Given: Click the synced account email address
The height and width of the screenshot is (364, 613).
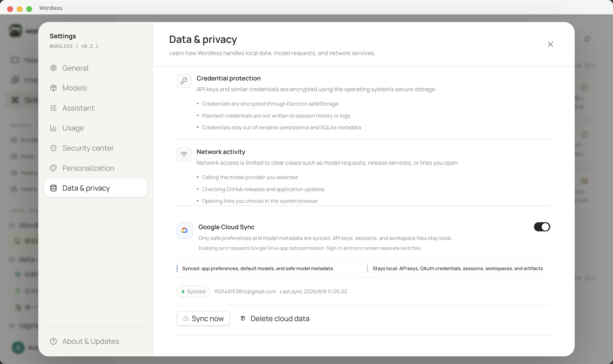Looking at the screenshot, I should tap(245, 292).
